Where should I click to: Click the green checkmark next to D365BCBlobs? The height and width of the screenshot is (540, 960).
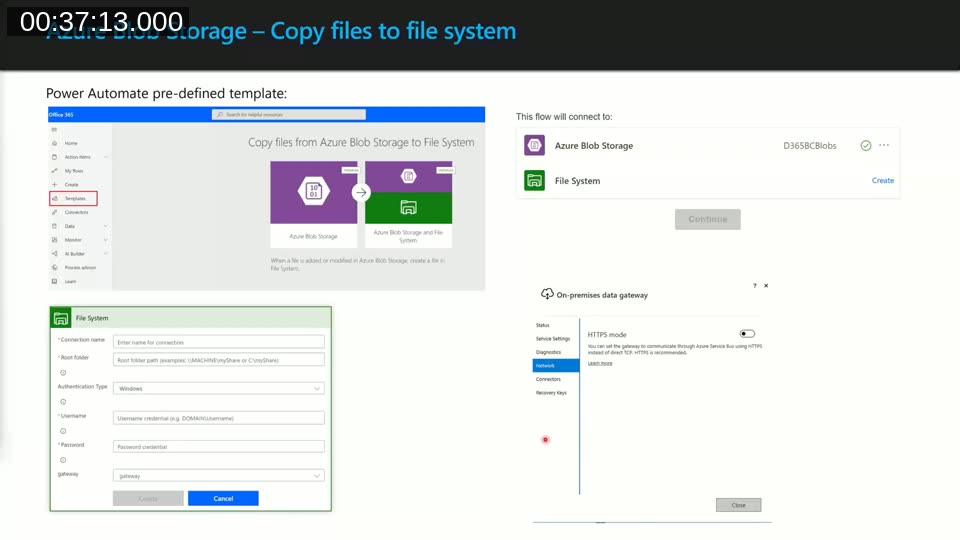(x=866, y=146)
